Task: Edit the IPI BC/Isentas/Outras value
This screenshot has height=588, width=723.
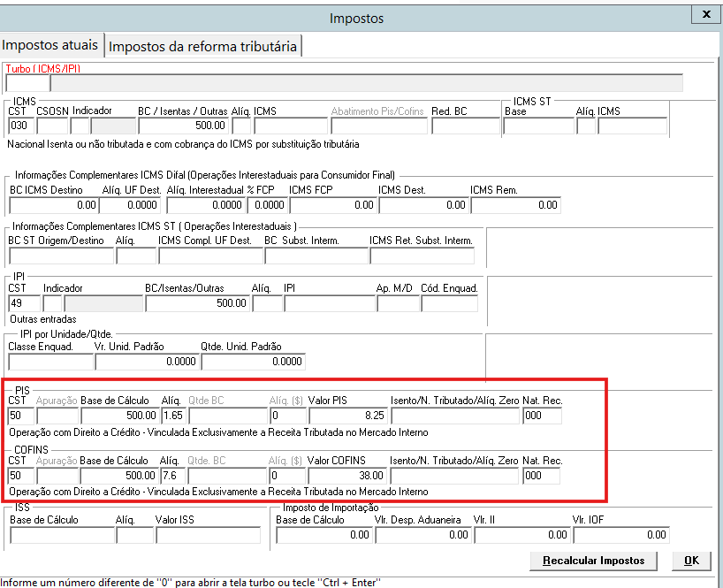Action: coord(197,303)
